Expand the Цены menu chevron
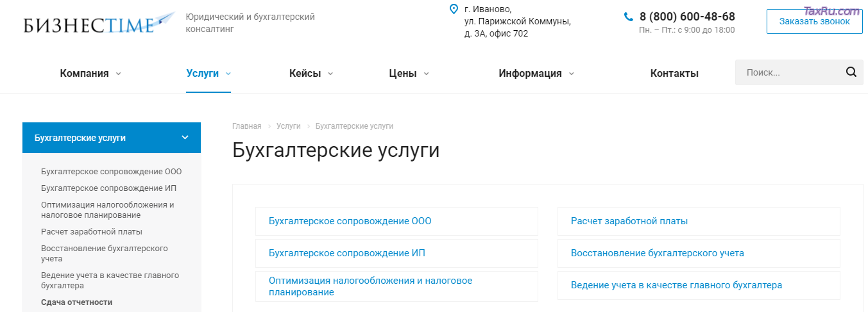Image resolution: width=868 pixels, height=312 pixels. pos(426,74)
